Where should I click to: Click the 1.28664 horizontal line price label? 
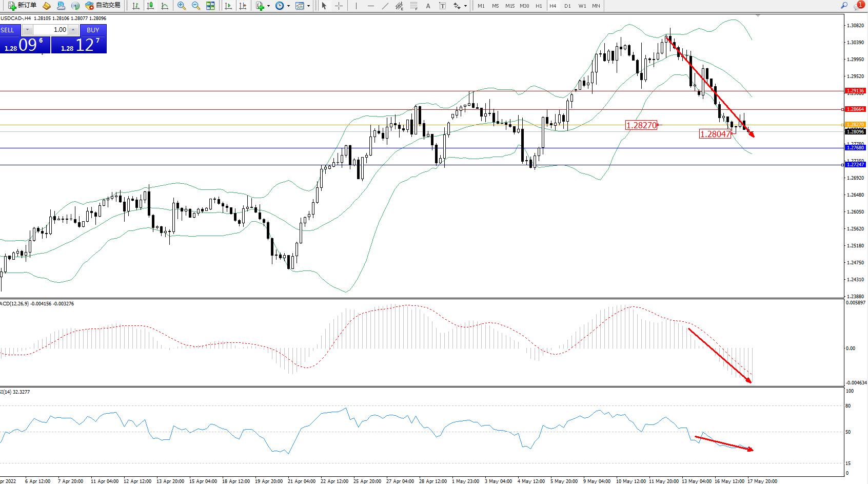tap(855, 109)
